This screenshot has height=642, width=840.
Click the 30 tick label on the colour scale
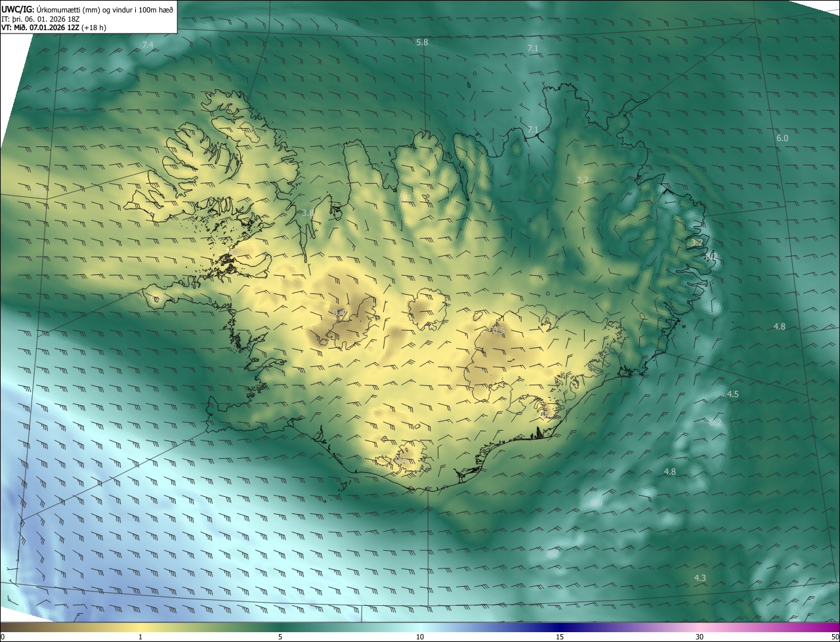pyautogui.click(x=700, y=637)
